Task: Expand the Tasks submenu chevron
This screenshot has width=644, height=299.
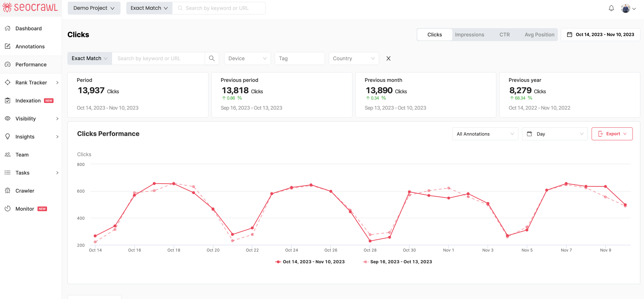Action: 57,173
